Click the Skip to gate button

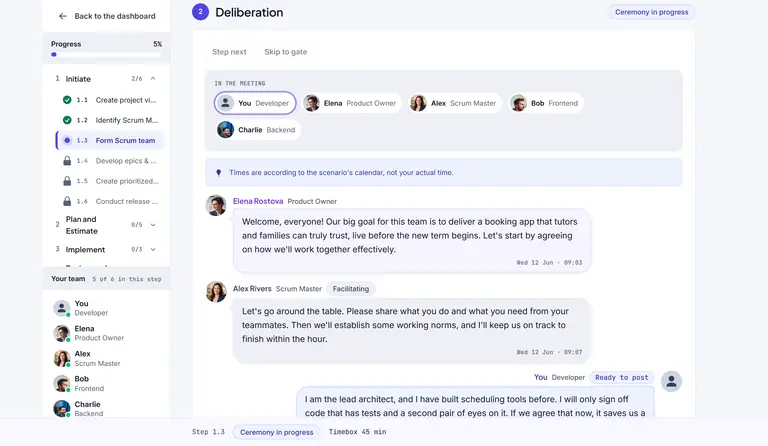click(x=286, y=52)
